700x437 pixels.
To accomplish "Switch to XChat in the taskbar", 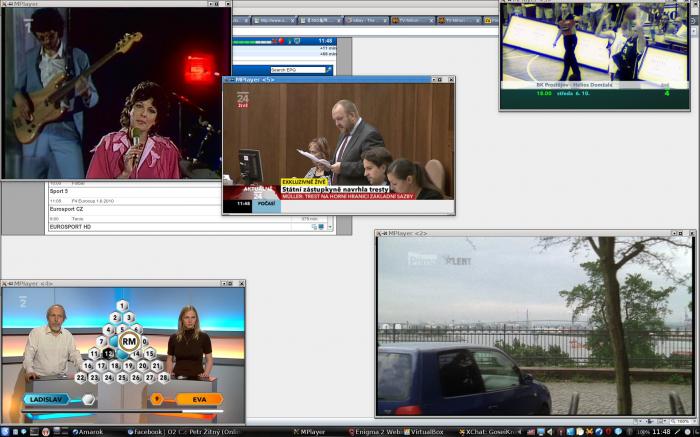I will (488, 432).
